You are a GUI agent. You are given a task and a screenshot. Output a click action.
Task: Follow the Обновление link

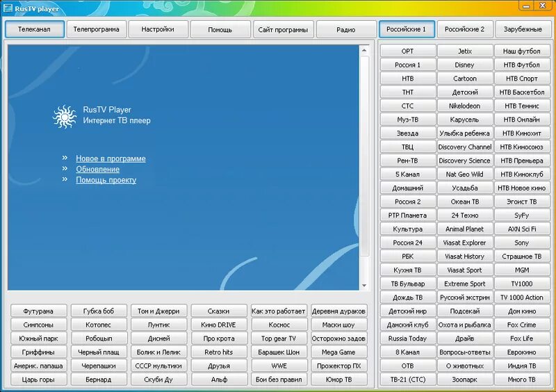(97, 169)
